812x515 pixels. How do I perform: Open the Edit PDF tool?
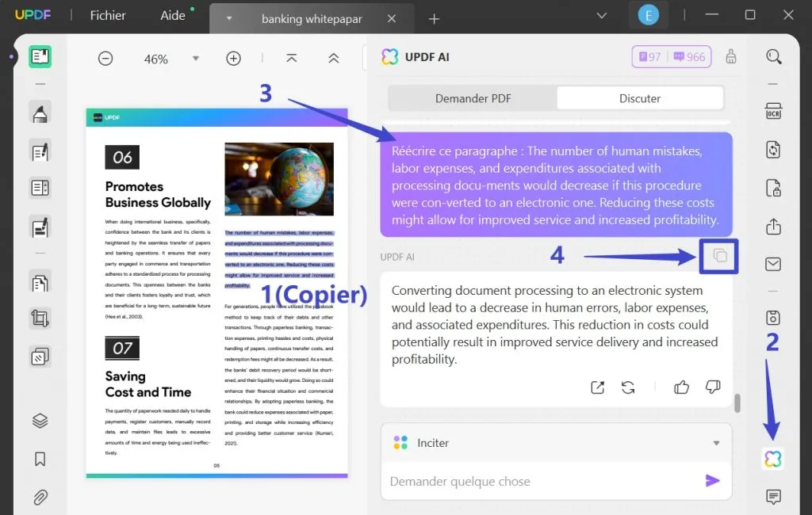pyautogui.click(x=40, y=151)
